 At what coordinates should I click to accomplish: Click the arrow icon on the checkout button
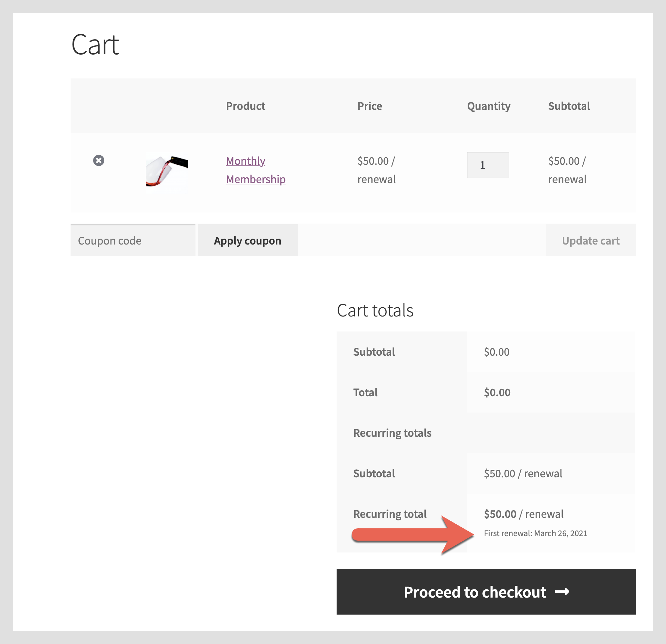(x=562, y=592)
